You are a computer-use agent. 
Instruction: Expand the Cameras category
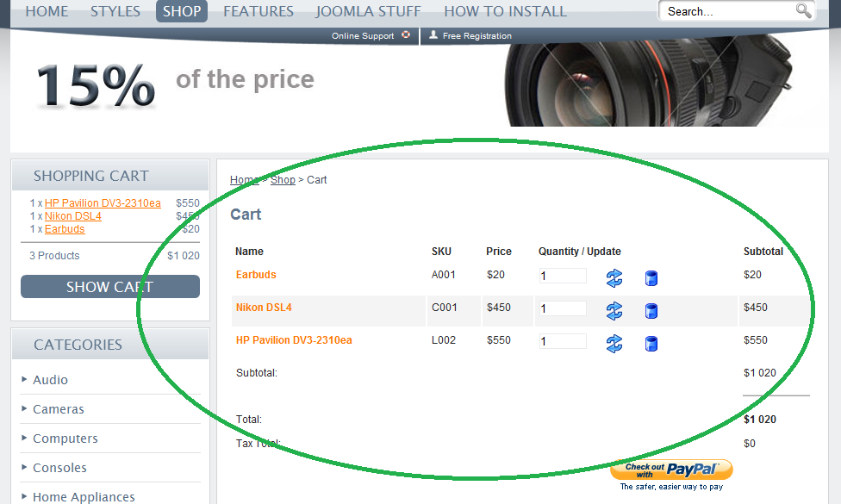click(59, 409)
